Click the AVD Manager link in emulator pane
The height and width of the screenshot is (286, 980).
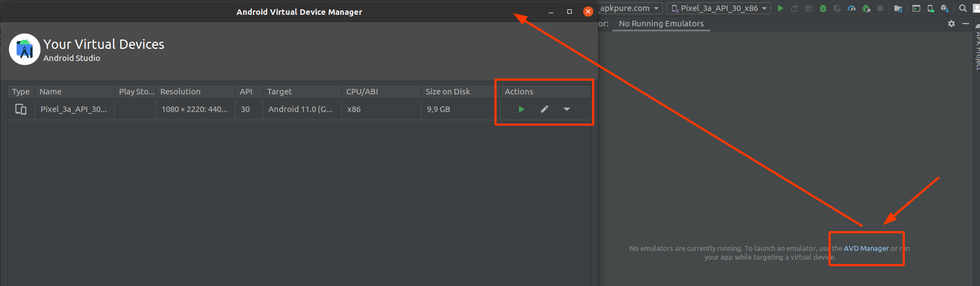[866, 249]
